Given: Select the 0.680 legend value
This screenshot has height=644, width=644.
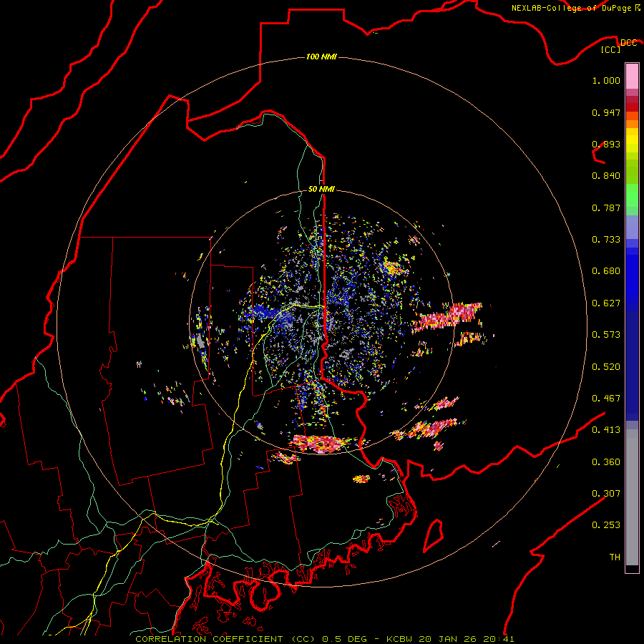Looking at the screenshot, I should tap(606, 271).
